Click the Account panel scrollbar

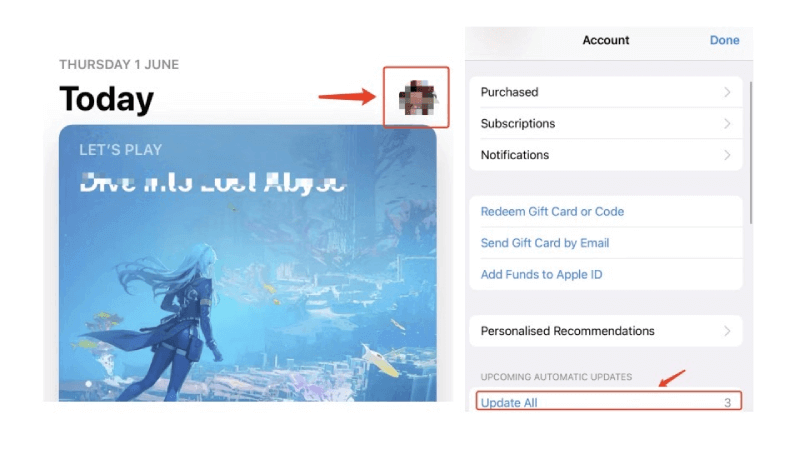[751, 152]
